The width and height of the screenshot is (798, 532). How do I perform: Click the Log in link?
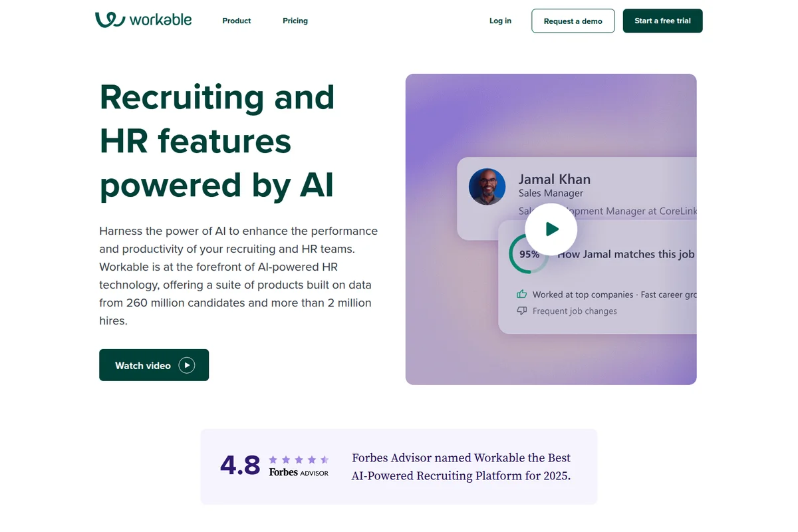[x=500, y=21]
